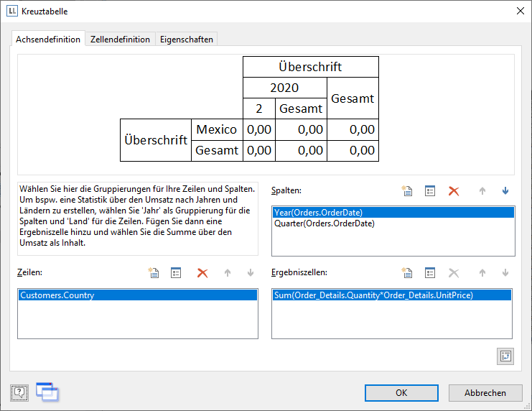
Task: Select the Sum(Order_Details...) result cell entry
Action: click(373, 295)
